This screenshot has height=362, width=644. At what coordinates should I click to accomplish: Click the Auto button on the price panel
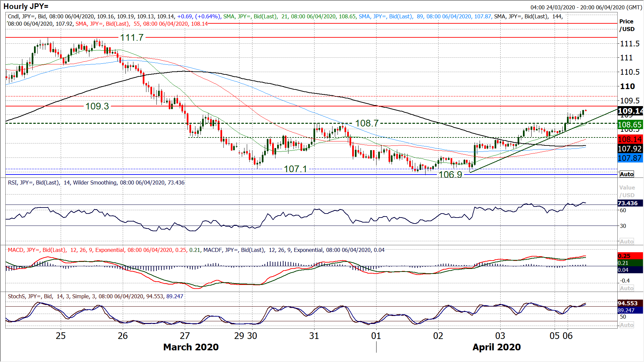(x=627, y=174)
